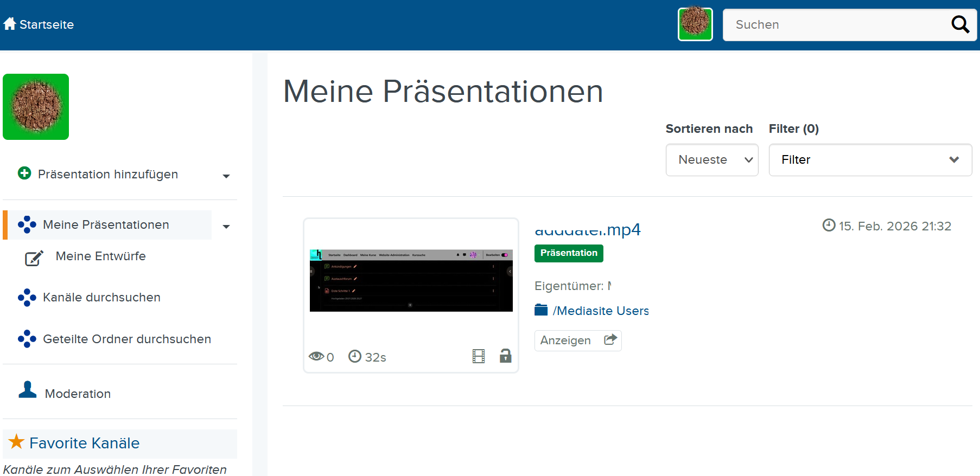The height and width of the screenshot is (476, 980).
Task: Select Kanäle durchsuchen in sidebar
Action: click(x=101, y=297)
